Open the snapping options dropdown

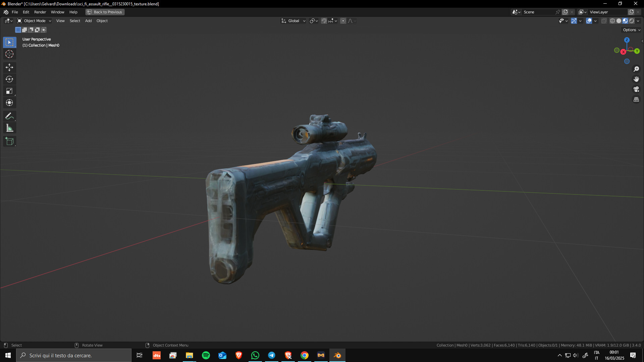333,21
